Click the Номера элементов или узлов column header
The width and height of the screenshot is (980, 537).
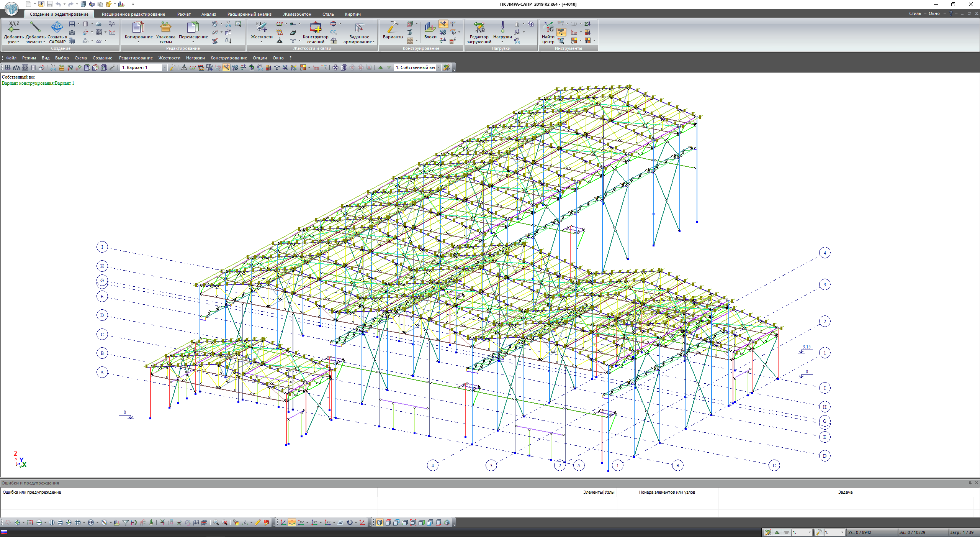point(667,492)
